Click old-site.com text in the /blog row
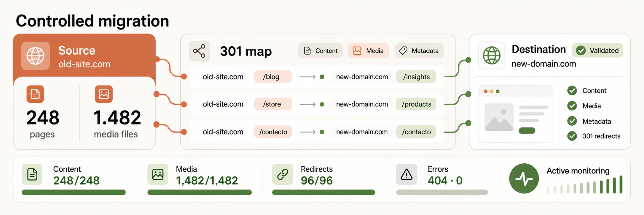The height and width of the screenshot is (215, 644). tap(223, 77)
